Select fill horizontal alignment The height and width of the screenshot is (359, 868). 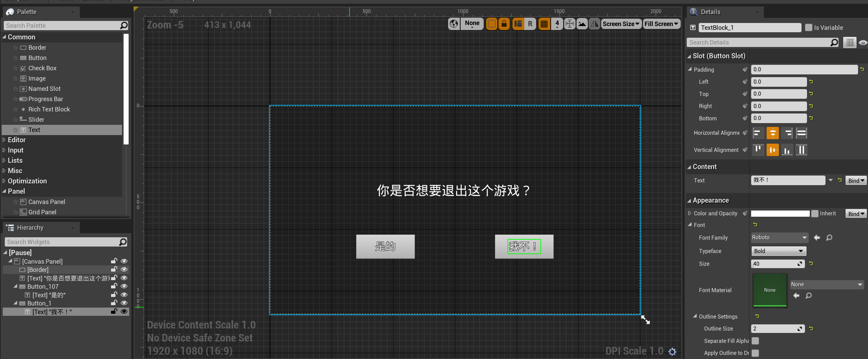(802, 133)
